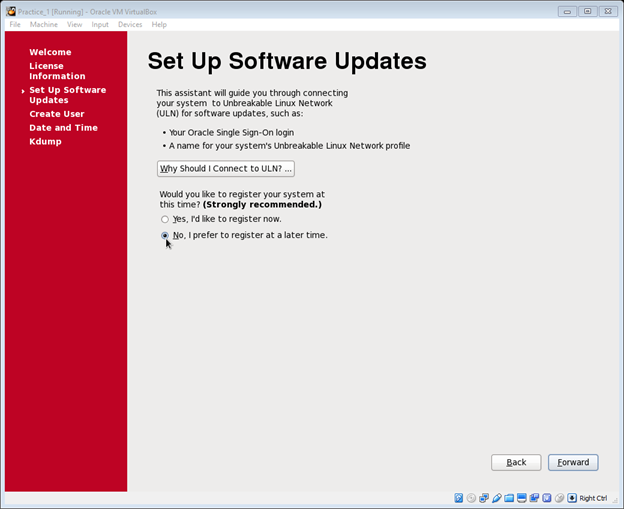Image resolution: width=624 pixels, height=509 pixels.
Task: Click the Forward button
Action: pyautogui.click(x=573, y=462)
